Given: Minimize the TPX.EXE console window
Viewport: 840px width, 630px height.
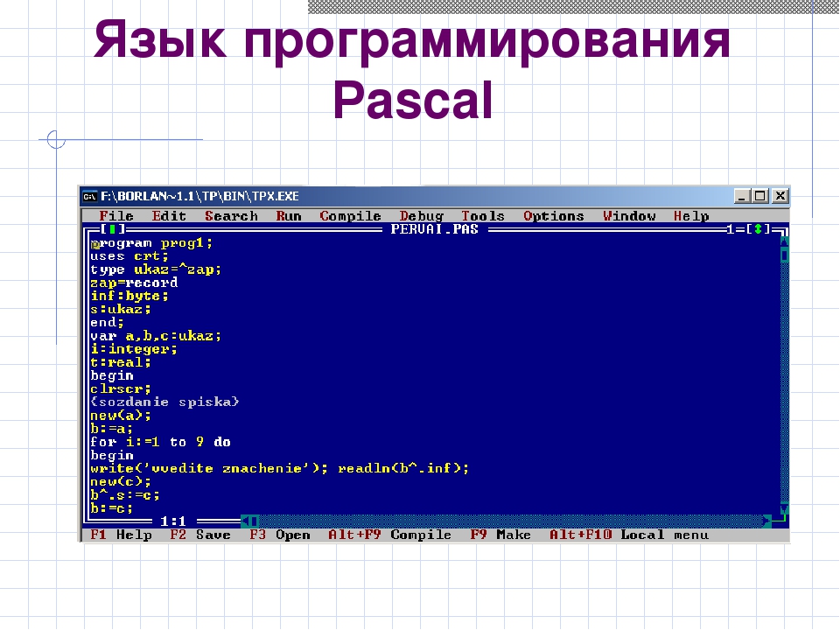Looking at the screenshot, I should point(741,196).
